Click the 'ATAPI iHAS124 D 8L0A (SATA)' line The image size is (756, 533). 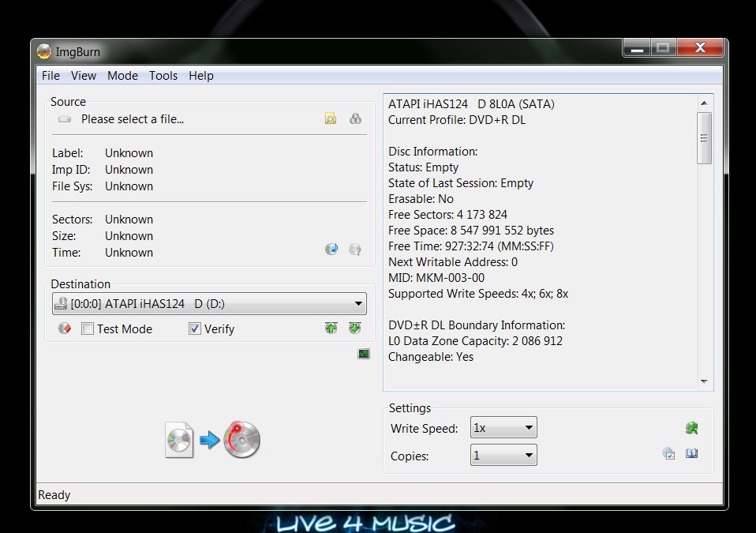(x=472, y=104)
